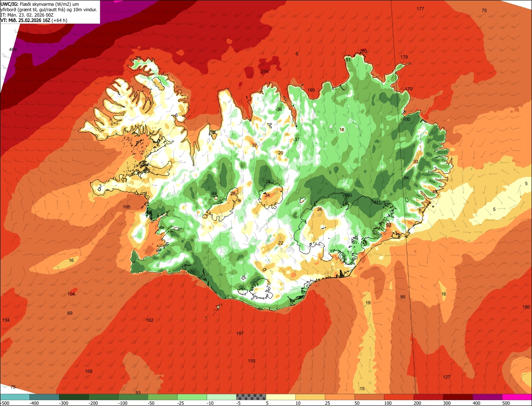The image size is (532, 406).
Task: Click the map value '33' in the eastern fjords
Action: click(416, 161)
